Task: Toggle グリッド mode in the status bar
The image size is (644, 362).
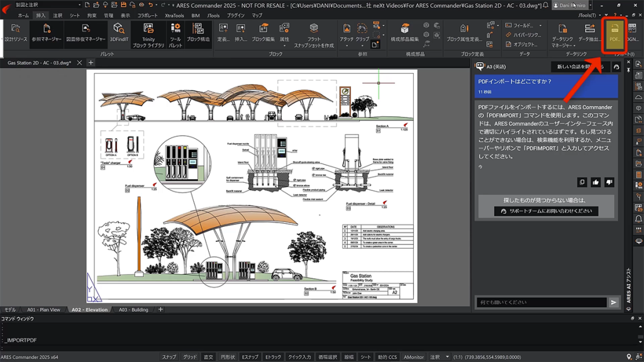Action: point(190,356)
